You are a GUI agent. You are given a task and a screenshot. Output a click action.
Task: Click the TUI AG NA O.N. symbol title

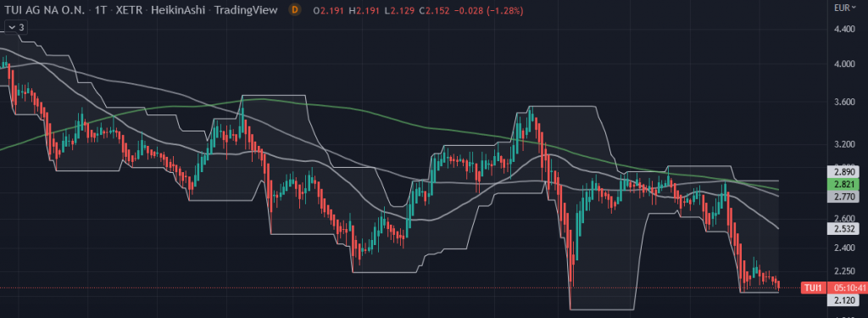pos(45,10)
